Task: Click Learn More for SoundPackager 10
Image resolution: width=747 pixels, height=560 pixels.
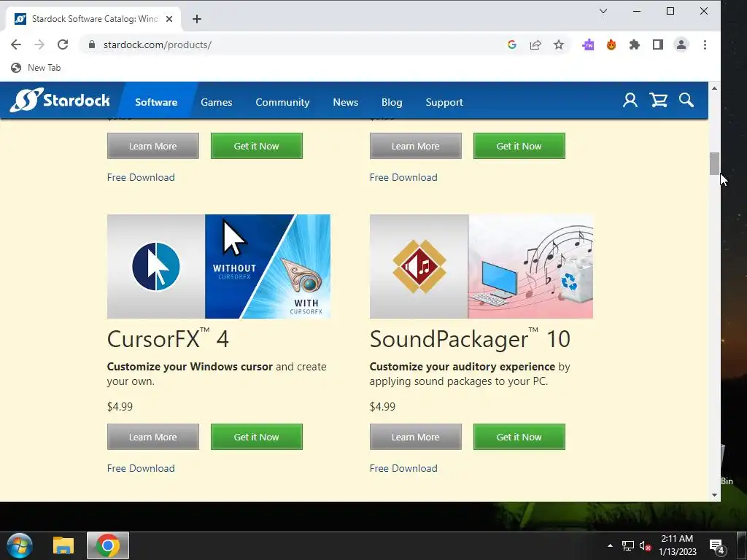Action: coord(415,437)
